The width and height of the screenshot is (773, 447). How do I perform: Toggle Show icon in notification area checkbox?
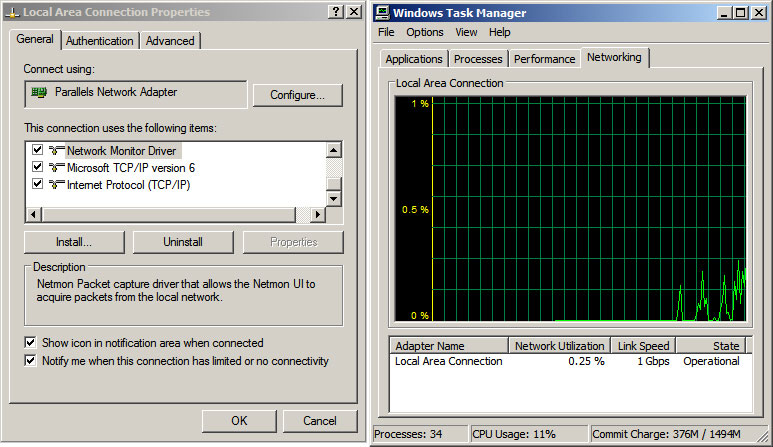[x=30, y=342]
